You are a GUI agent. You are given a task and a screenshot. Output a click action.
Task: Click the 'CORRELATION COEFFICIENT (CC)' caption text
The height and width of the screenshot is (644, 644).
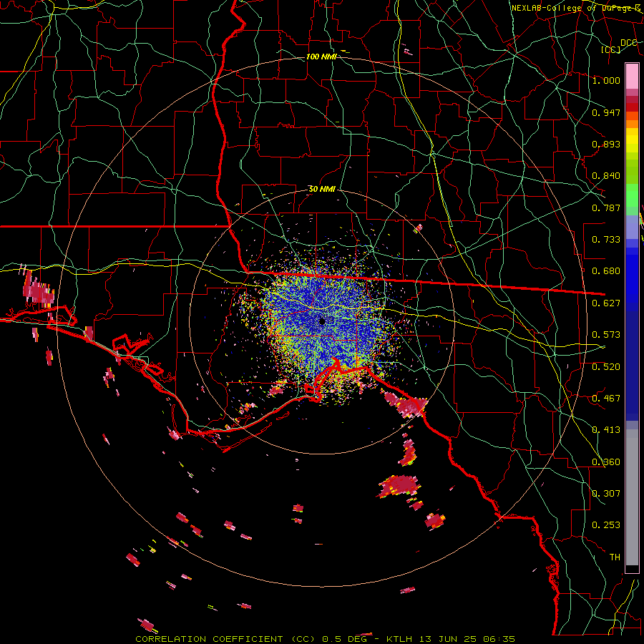pos(225,639)
